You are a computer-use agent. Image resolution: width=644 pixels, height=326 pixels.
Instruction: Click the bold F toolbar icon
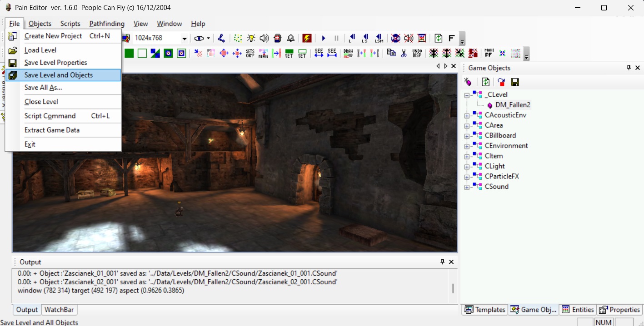pos(452,38)
